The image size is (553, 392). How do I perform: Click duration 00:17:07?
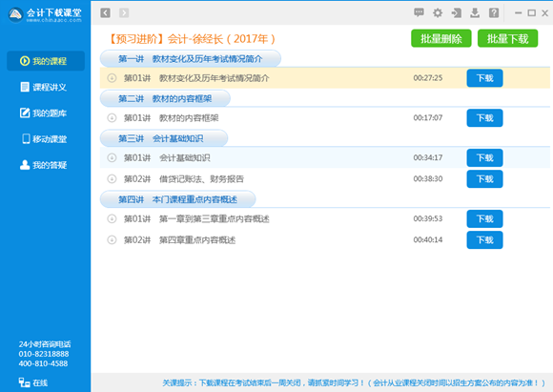pos(428,117)
